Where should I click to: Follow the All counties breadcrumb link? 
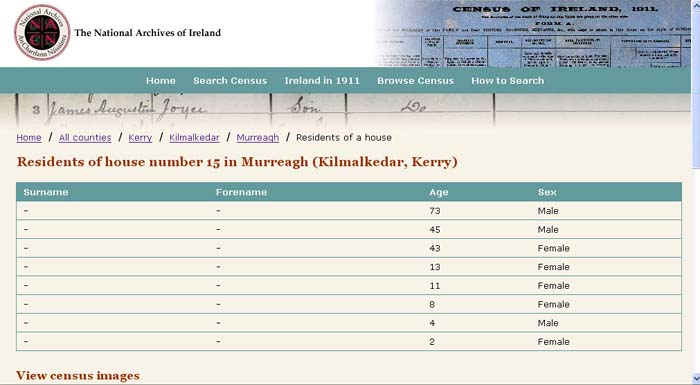(x=85, y=138)
